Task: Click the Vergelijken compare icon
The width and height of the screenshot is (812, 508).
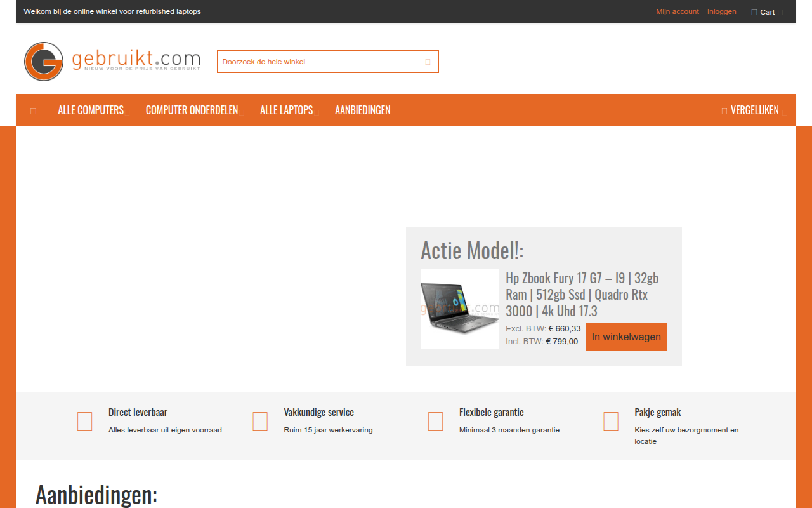Action: (x=724, y=110)
